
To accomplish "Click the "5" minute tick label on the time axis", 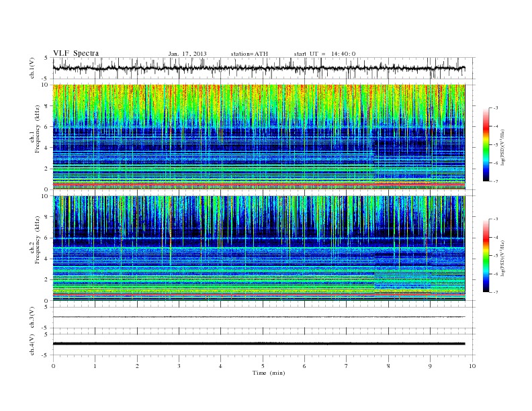I will pos(263,366).
